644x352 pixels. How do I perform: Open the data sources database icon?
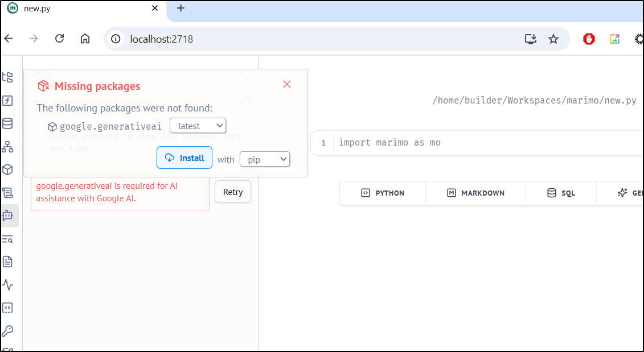click(x=8, y=123)
